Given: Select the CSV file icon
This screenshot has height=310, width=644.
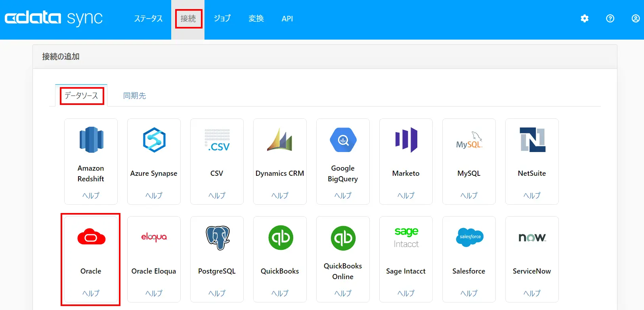Looking at the screenshot, I should (217, 140).
